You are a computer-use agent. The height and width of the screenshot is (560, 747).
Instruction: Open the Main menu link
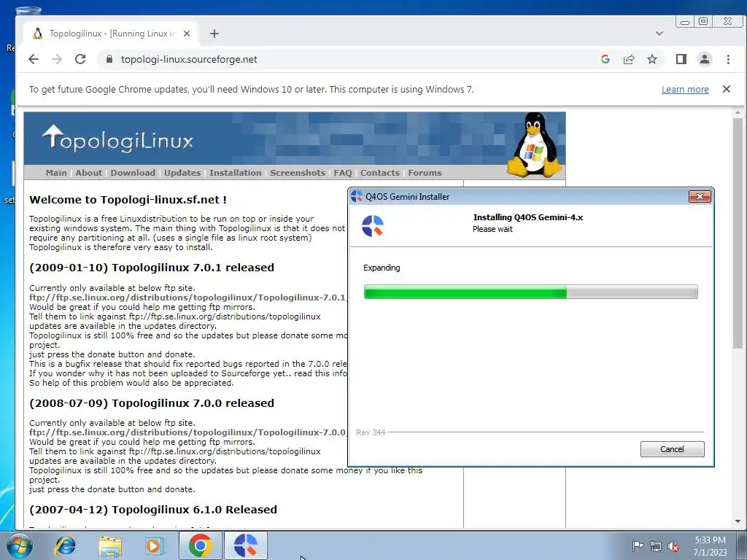56,173
